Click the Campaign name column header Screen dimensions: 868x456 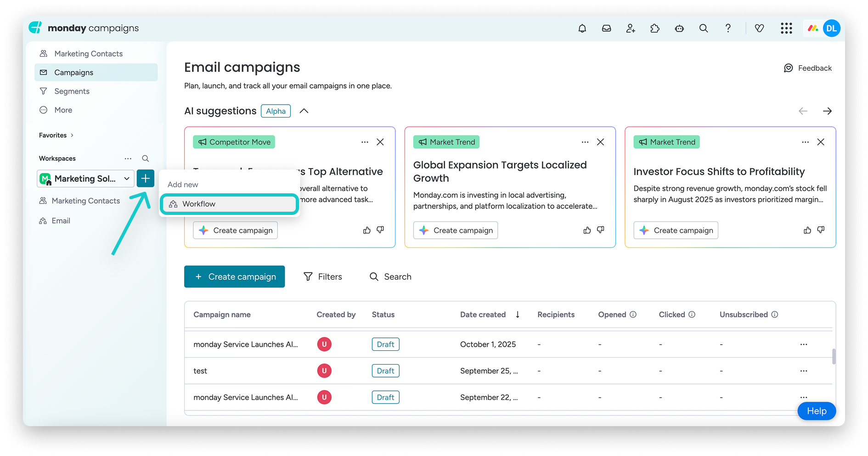222,315
